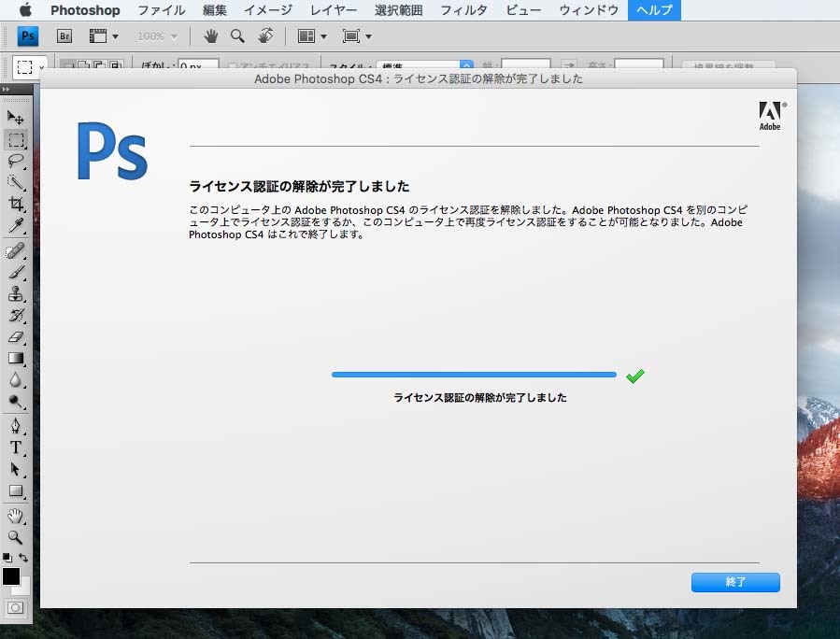
Task: Select the Type tool
Action: [15, 447]
